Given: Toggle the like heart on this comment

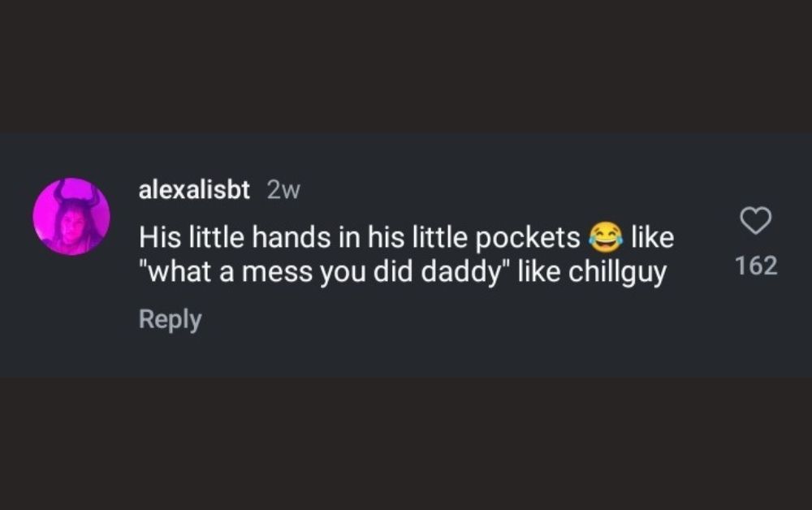Looking at the screenshot, I should (756, 220).
